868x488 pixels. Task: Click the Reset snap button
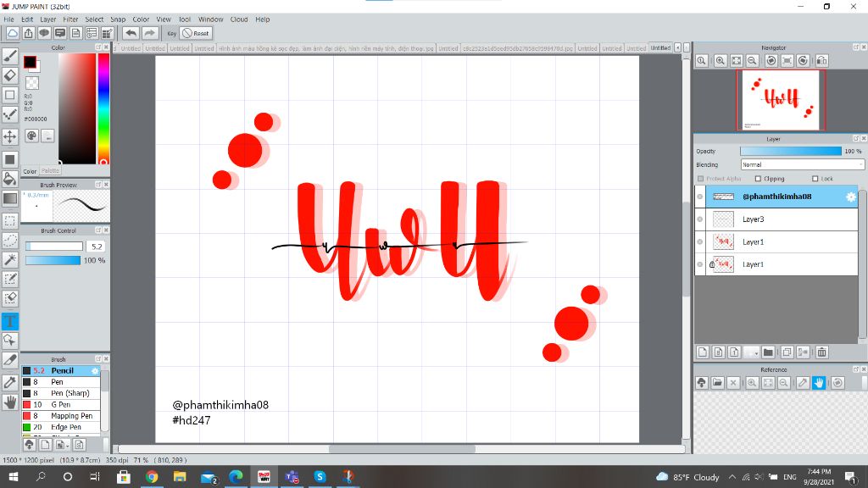[x=196, y=33]
